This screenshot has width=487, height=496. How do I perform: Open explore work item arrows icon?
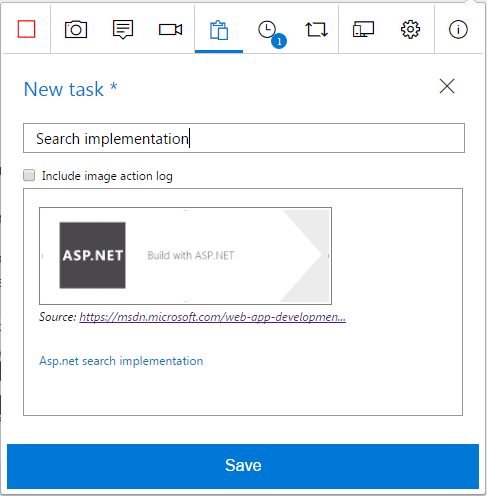coord(316,29)
